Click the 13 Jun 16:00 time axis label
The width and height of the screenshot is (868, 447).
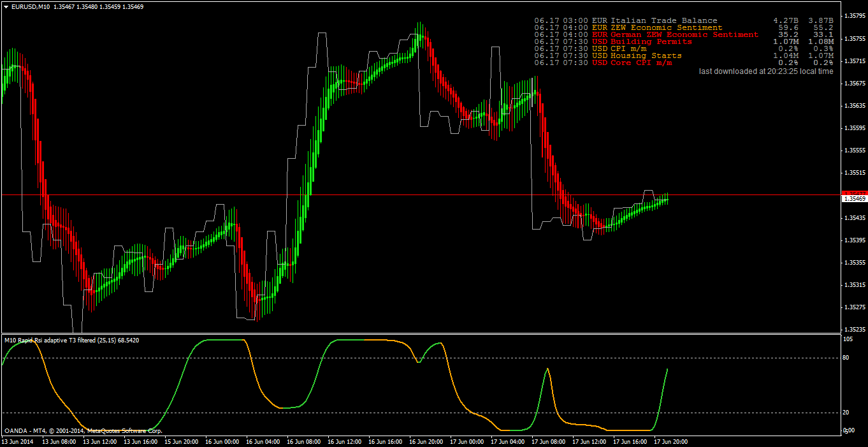click(140, 441)
